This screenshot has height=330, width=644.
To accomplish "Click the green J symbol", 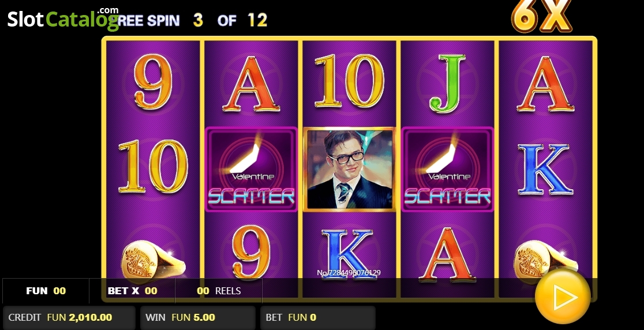I will 447,83.
